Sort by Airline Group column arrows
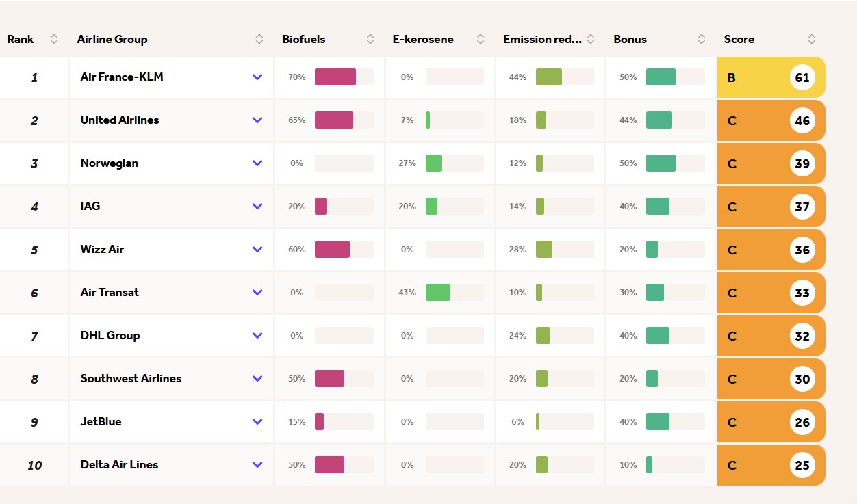Screen dimensions: 857x504 pos(259,40)
